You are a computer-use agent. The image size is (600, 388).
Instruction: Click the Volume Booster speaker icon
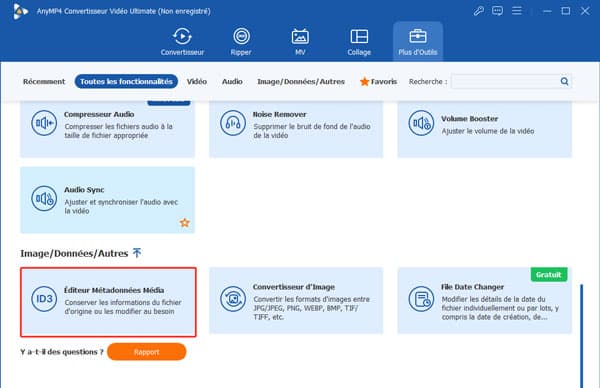(x=421, y=123)
